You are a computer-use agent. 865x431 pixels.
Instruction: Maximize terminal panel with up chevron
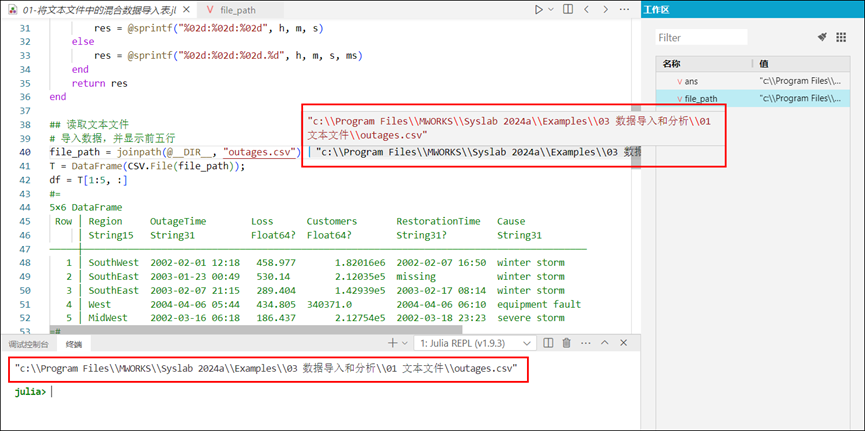pos(605,343)
